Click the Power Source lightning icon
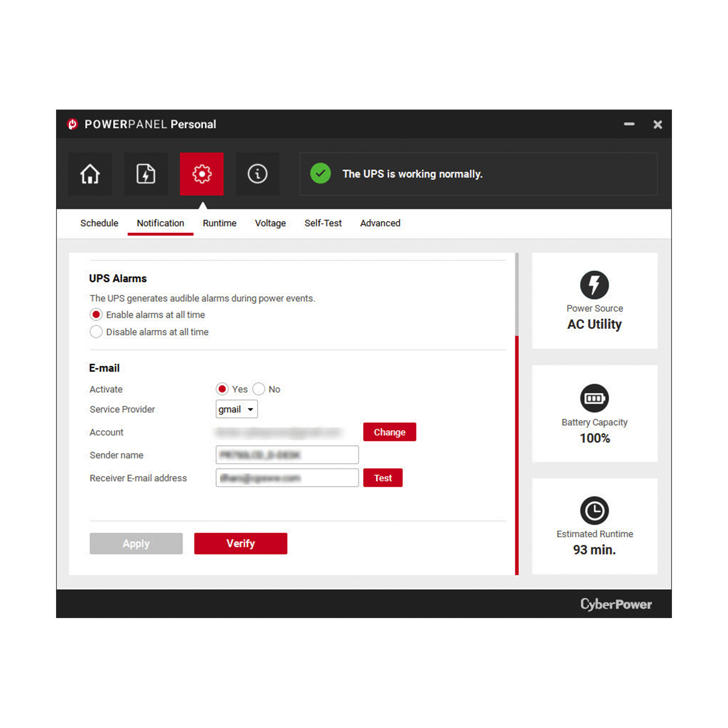 point(594,285)
